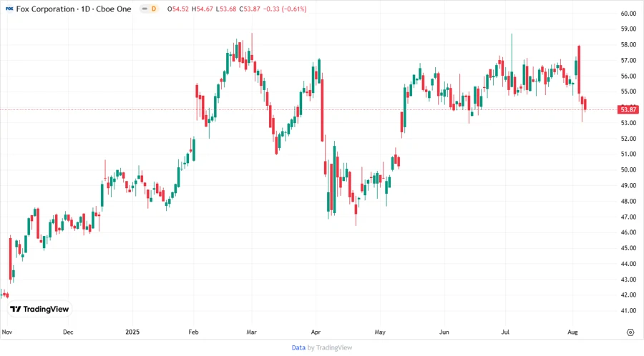
Task: Click the Jun label on time axis
Action: click(444, 332)
